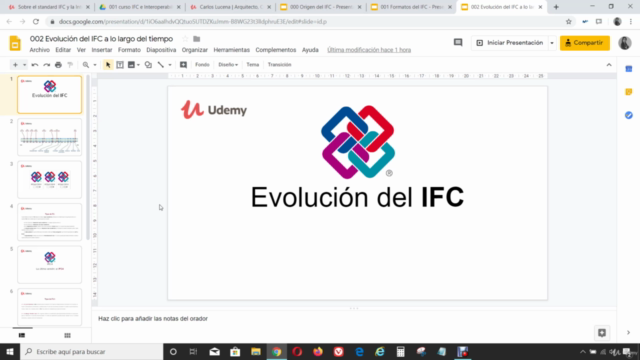This screenshot has width=640, height=360.
Task: Click the Redo icon
Action: [x=47, y=64]
